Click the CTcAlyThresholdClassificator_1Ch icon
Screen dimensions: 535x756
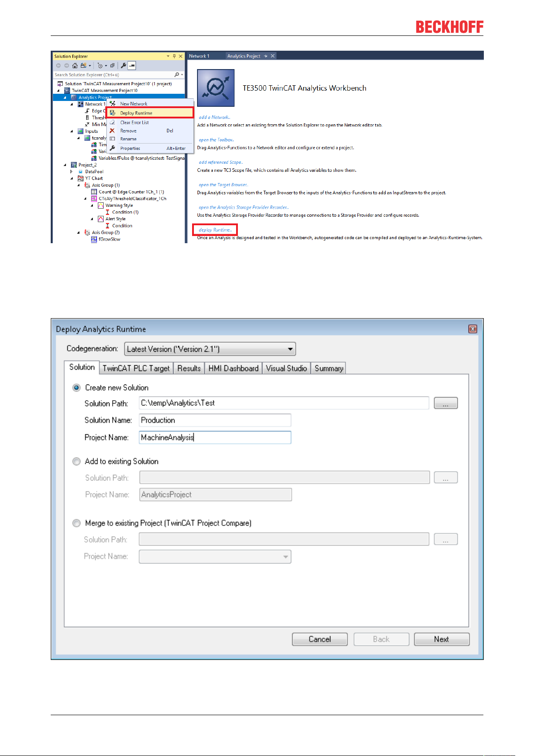click(94, 199)
